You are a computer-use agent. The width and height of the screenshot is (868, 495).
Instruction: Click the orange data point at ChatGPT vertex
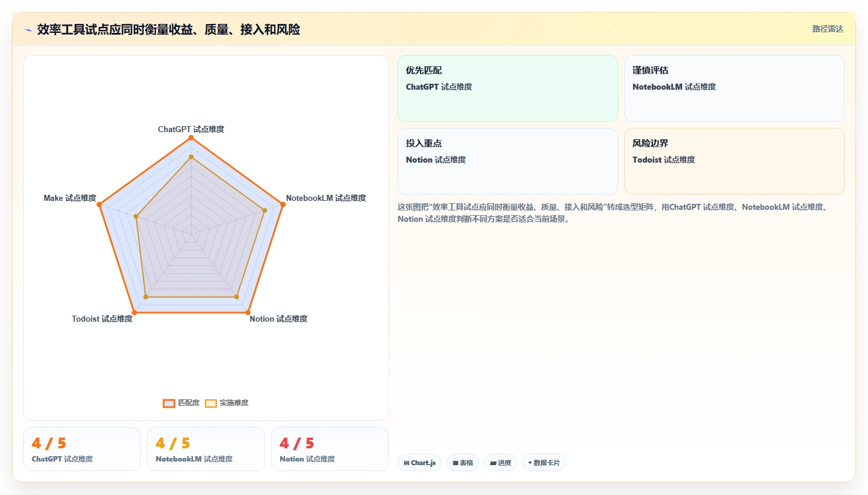tap(191, 137)
